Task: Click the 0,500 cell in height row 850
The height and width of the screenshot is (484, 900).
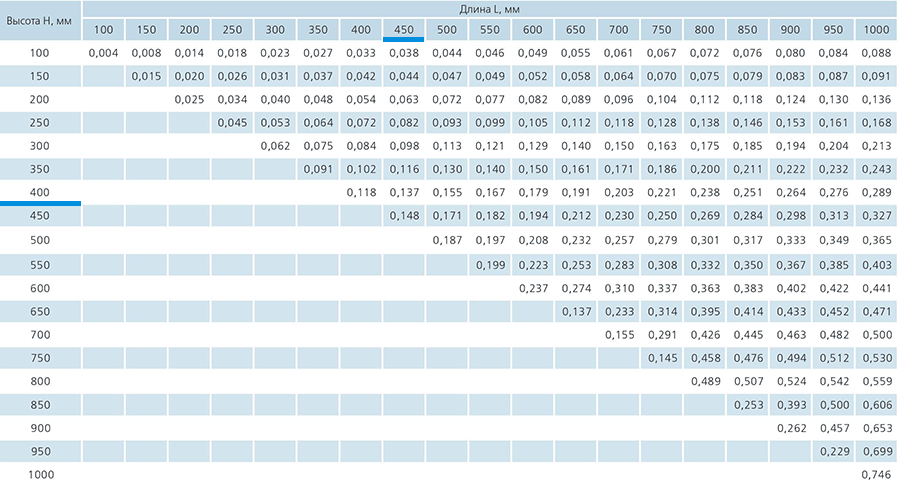Action: coord(833,405)
